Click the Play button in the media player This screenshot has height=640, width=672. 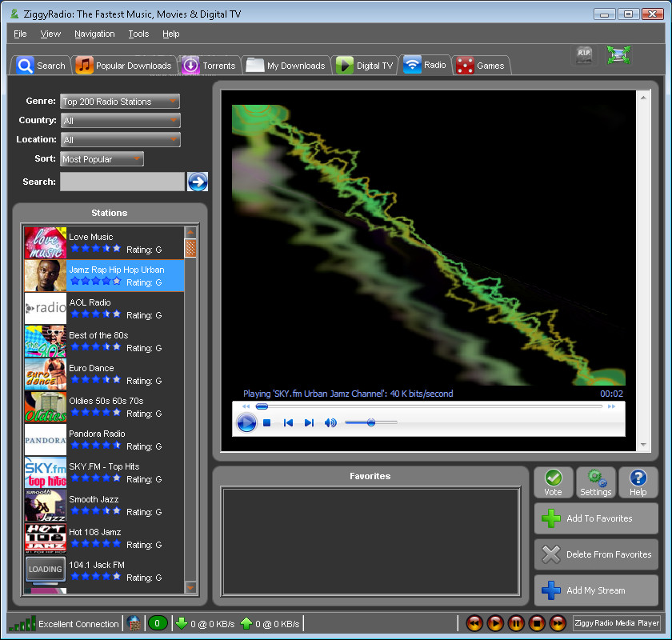(x=246, y=422)
